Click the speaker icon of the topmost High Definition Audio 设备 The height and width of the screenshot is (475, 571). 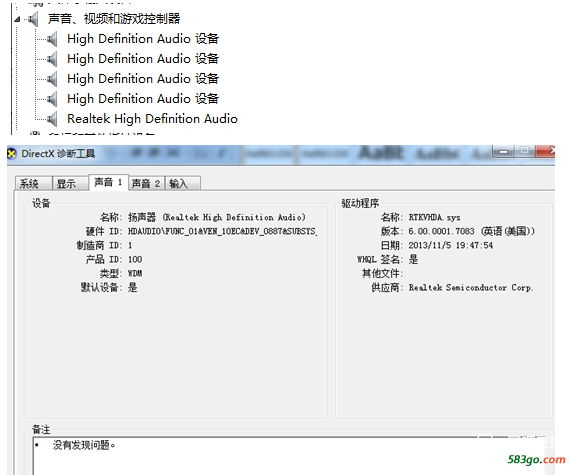[x=52, y=39]
